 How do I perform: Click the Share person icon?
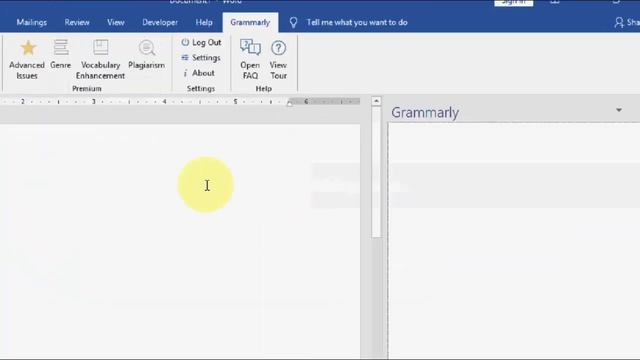pyautogui.click(x=619, y=22)
